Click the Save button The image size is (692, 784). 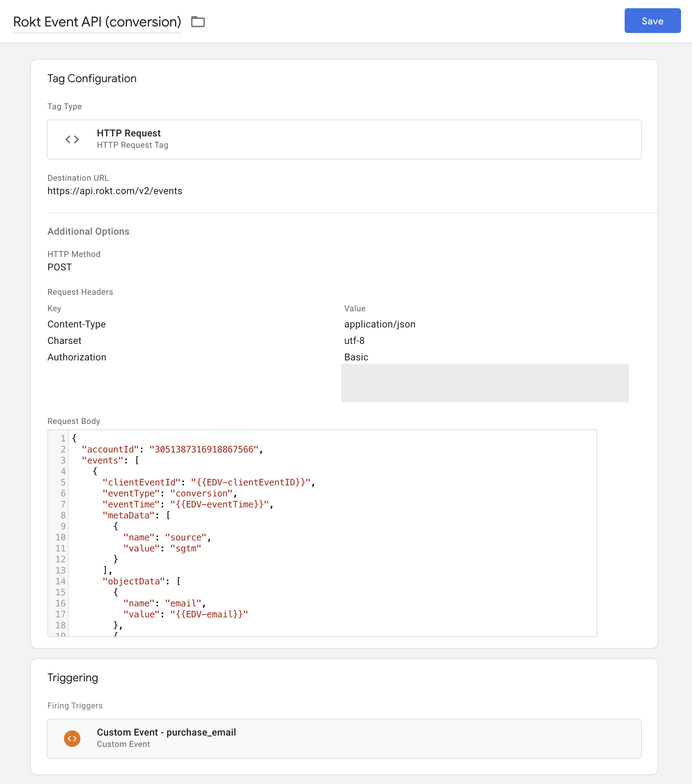click(652, 21)
